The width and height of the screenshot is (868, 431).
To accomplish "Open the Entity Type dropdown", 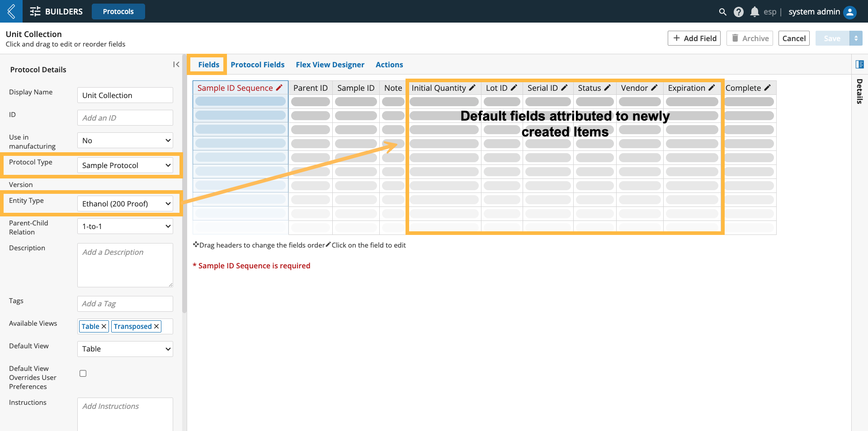I will (125, 204).
